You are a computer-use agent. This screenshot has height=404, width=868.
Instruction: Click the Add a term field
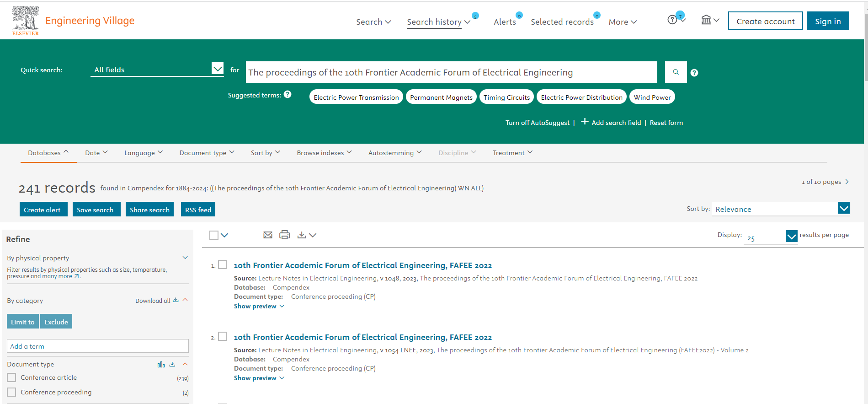[98, 346]
